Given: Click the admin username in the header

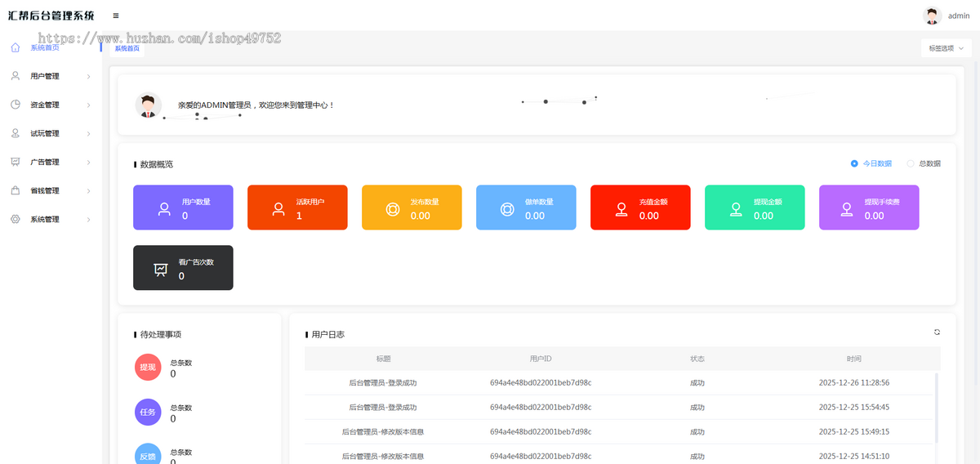Looking at the screenshot, I should (959, 16).
